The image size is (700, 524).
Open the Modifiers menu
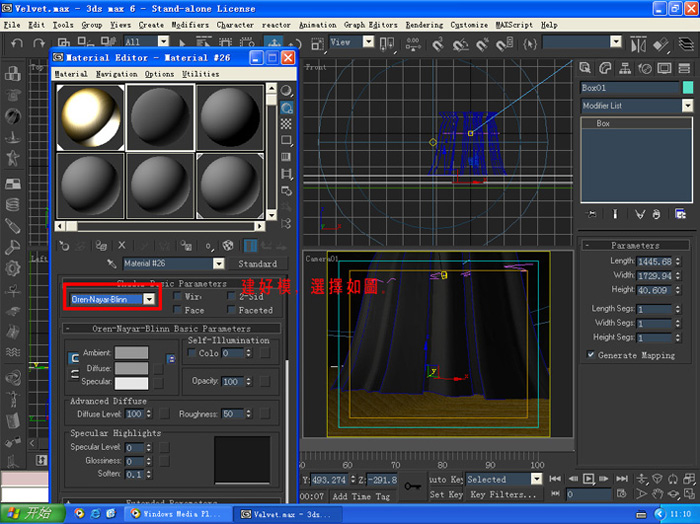190,25
